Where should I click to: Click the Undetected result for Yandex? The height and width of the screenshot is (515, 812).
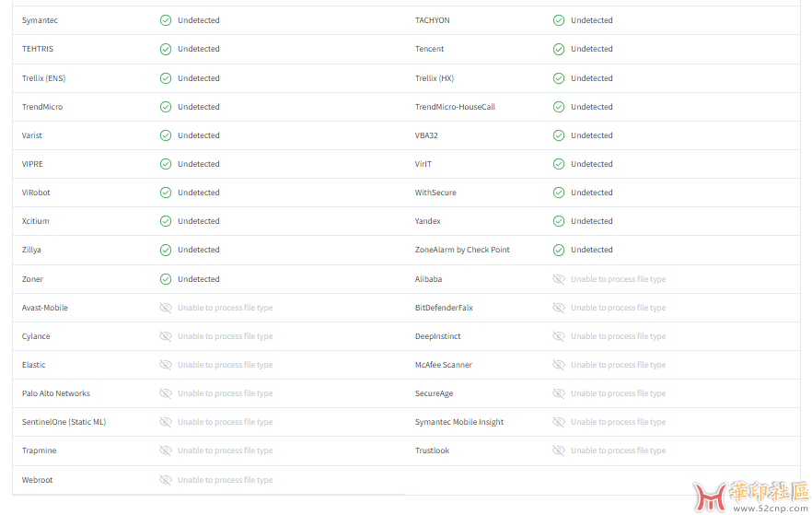(591, 221)
